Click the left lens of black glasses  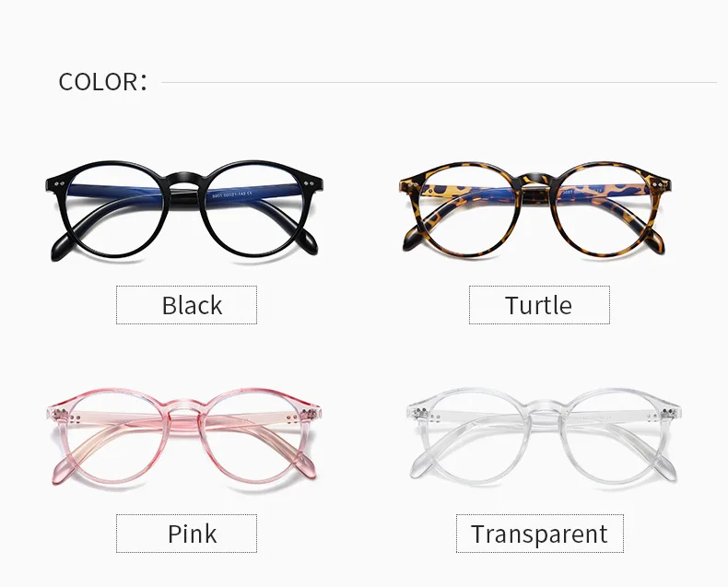[x=117, y=210]
